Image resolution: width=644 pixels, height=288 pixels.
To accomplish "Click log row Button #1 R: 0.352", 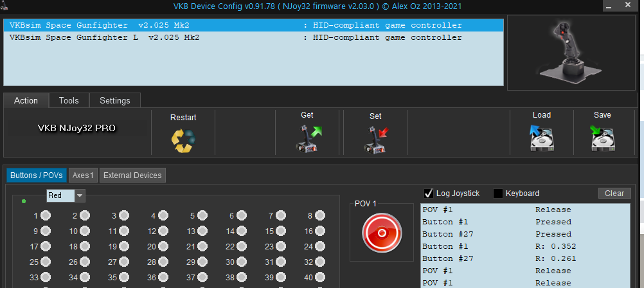I will pos(525,246).
